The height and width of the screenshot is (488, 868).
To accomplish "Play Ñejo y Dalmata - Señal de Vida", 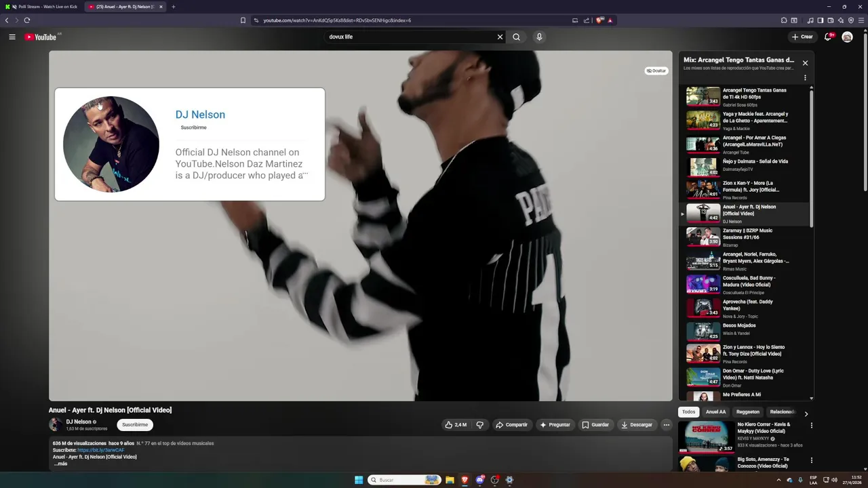I will (745, 166).
